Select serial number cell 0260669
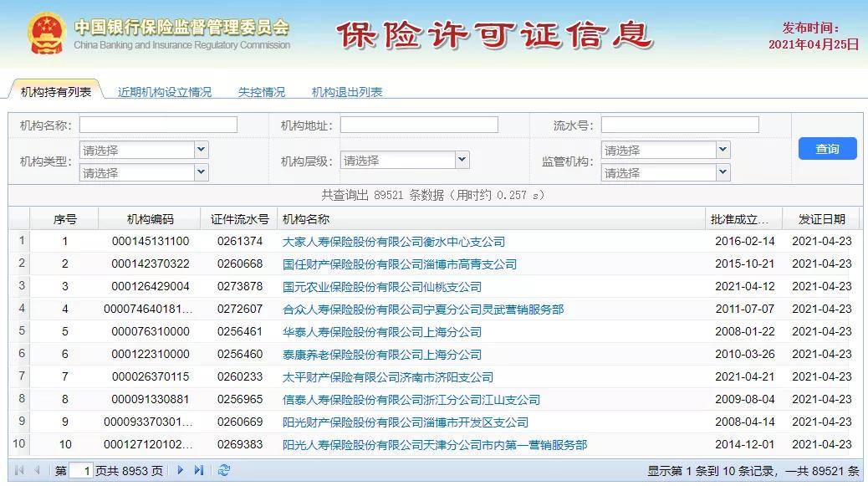Viewport: 868px width, 486px height. pos(240,422)
